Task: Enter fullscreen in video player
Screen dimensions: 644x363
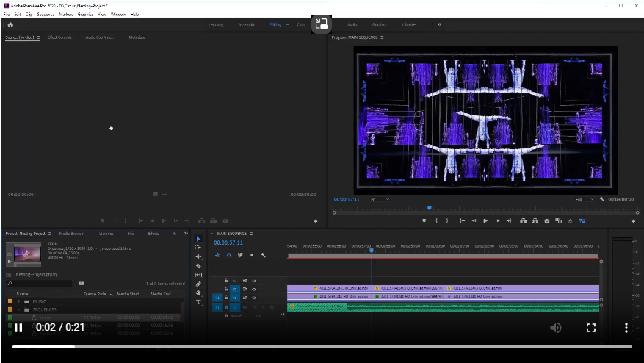Action: 591,328
